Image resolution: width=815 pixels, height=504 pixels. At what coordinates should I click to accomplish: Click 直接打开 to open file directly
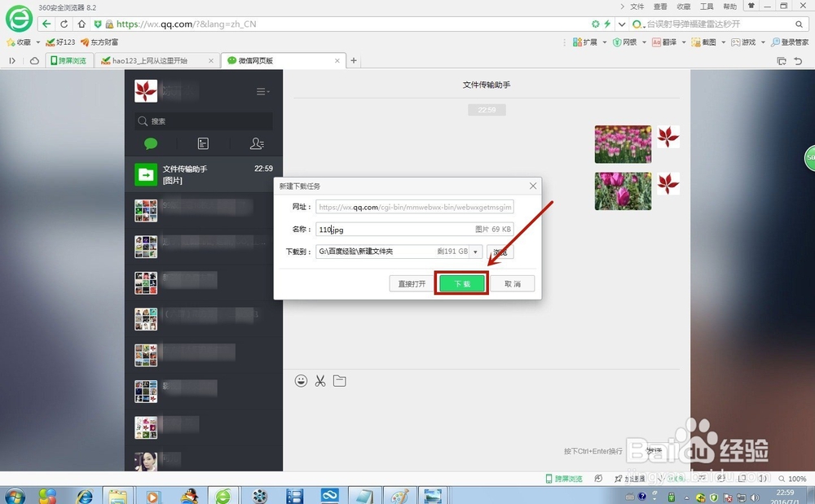411,283
